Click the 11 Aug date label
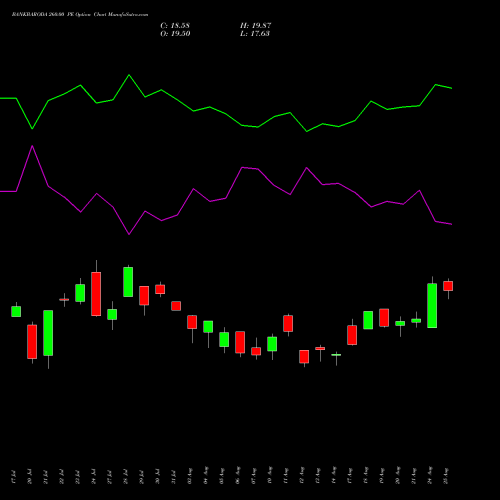The image size is (500, 500). (285, 476)
